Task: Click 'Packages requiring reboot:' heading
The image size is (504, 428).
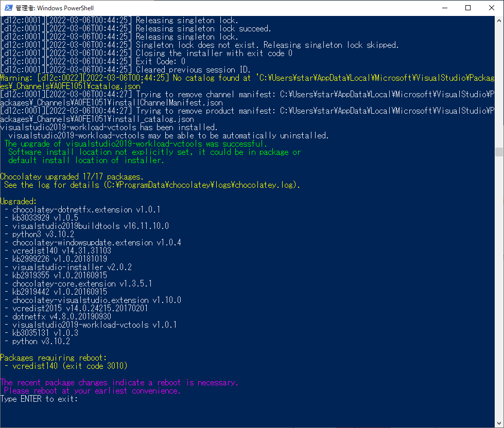Action: point(54,358)
